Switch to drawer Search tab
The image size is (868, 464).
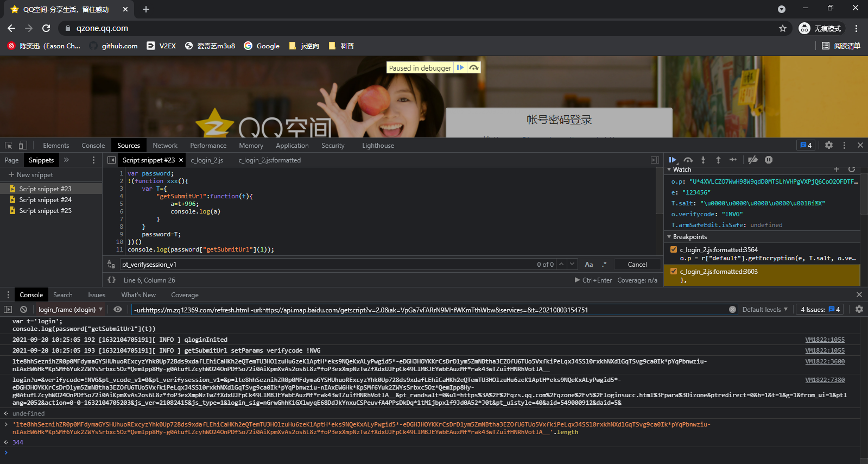pyautogui.click(x=63, y=295)
